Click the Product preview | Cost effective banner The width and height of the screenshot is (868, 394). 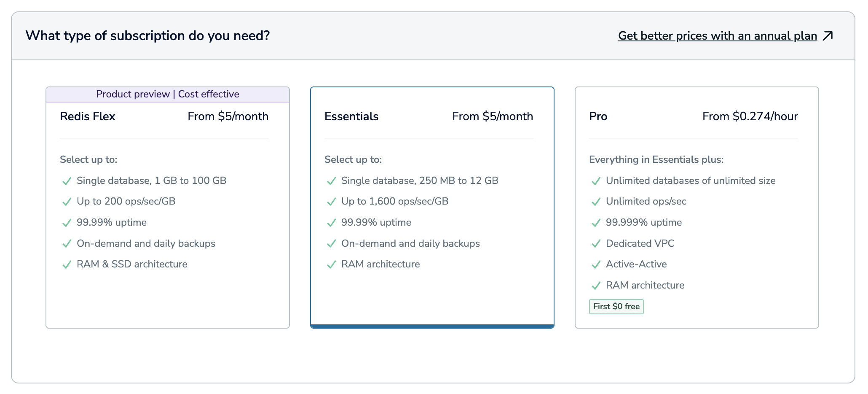tap(168, 94)
